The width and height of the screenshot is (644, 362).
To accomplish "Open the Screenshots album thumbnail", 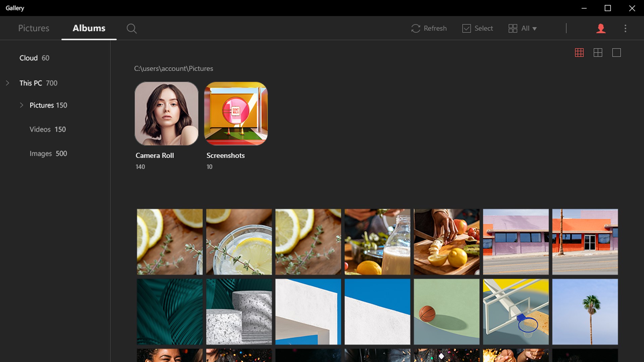I will pos(236,114).
